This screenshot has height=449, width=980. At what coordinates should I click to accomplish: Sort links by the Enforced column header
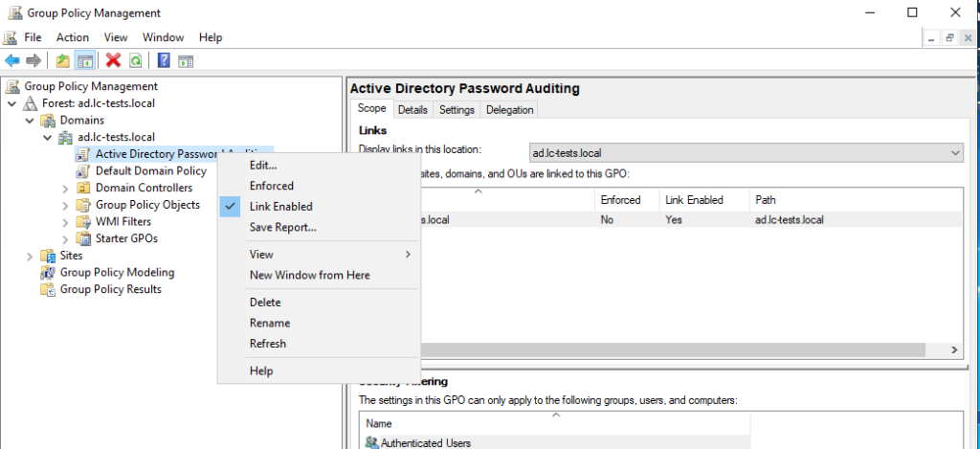627,200
